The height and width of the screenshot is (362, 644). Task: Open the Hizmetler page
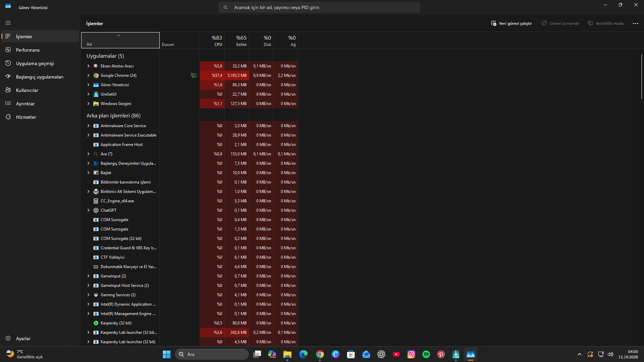40,117
